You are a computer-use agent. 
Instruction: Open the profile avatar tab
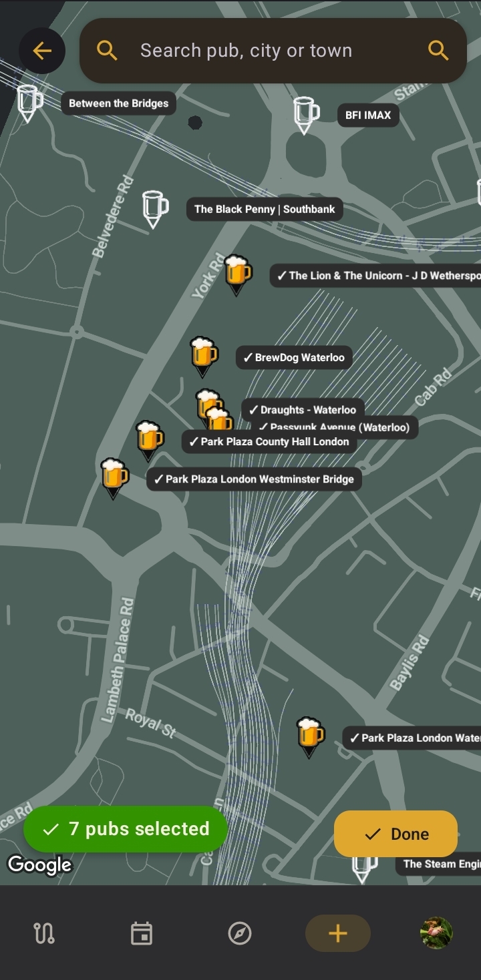(x=436, y=933)
